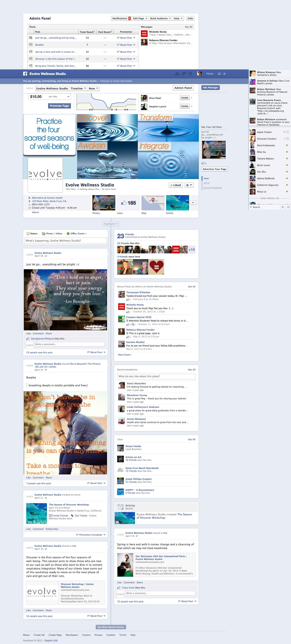Open the Map thumbnail
This screenshot has height=644, width=291.
pos(153,203)
